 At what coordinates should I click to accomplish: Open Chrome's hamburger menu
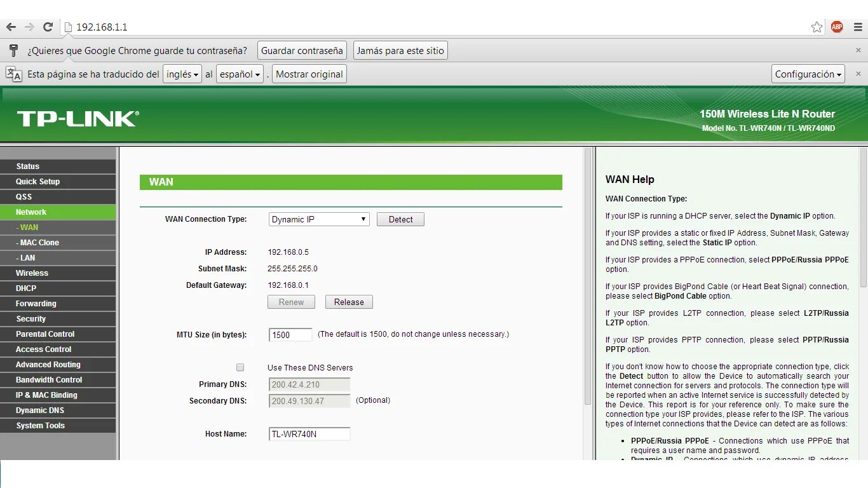tap(858, 27)
